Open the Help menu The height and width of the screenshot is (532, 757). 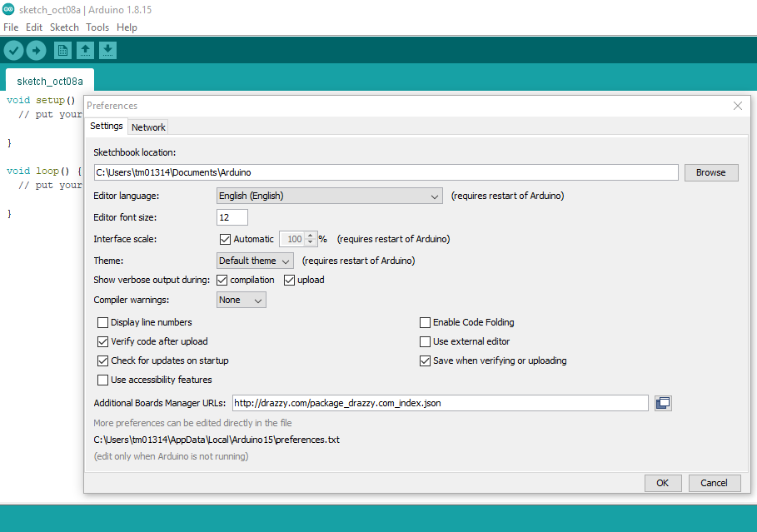(x=127, y=27)
